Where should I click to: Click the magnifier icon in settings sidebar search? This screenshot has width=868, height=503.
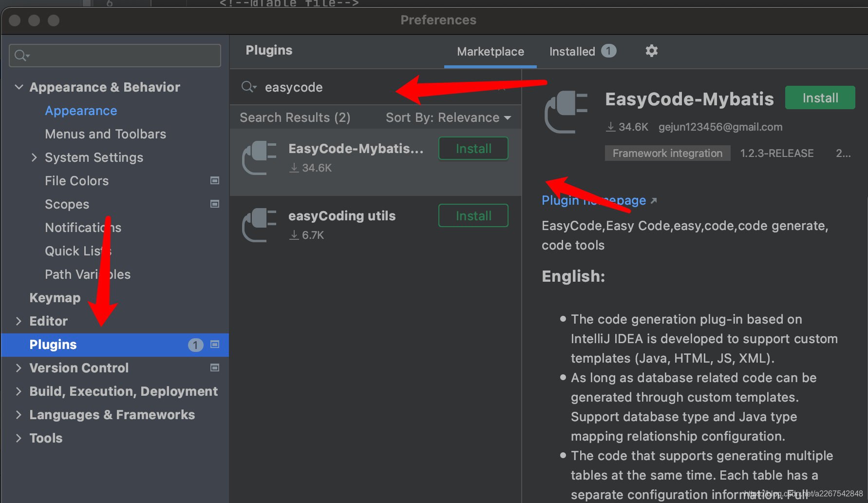coord(20,55)
